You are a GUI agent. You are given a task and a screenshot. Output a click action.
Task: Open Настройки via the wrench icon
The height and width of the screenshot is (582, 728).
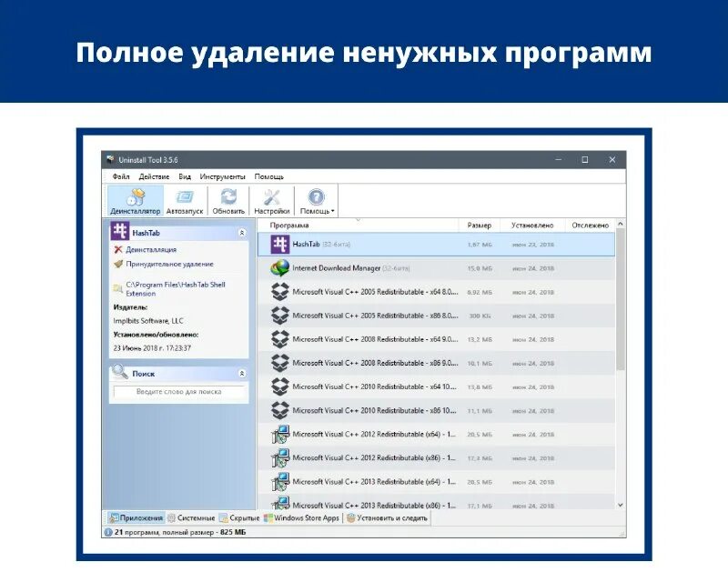[x=270, y=198]
